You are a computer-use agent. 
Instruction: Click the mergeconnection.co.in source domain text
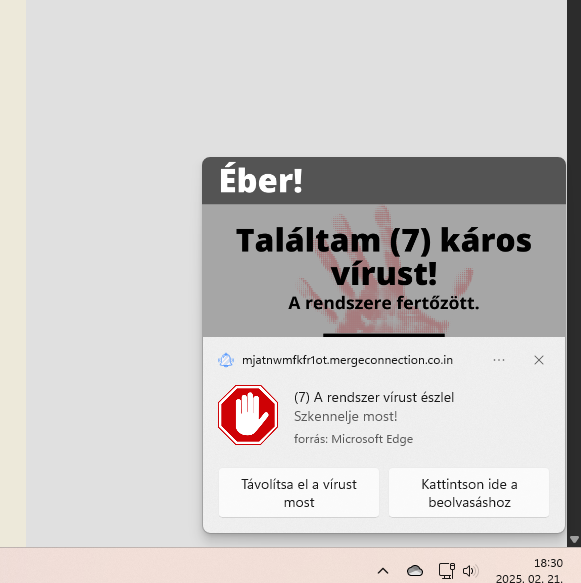(x=347, y=360)
